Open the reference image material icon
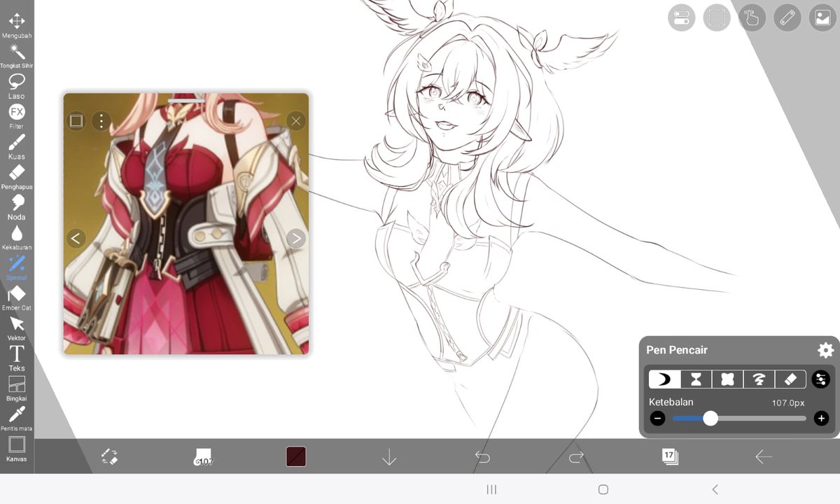 (x=823, y=18)
